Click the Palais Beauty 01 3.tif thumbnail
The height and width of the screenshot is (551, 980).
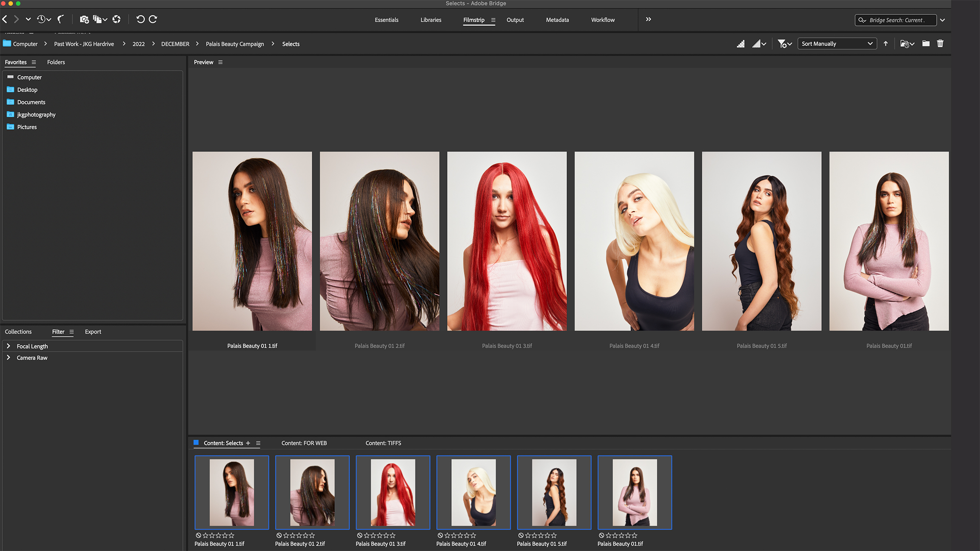393,492
